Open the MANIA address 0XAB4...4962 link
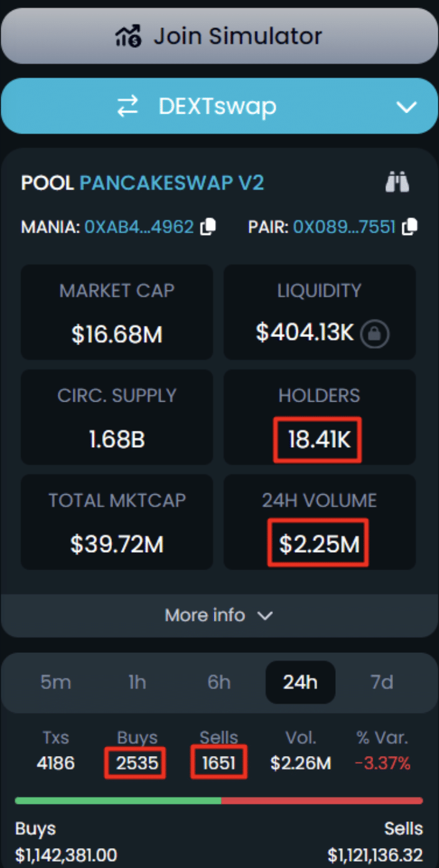Image resolution: width=439 pixels, height=868 pixels. (x=139, y=227)
